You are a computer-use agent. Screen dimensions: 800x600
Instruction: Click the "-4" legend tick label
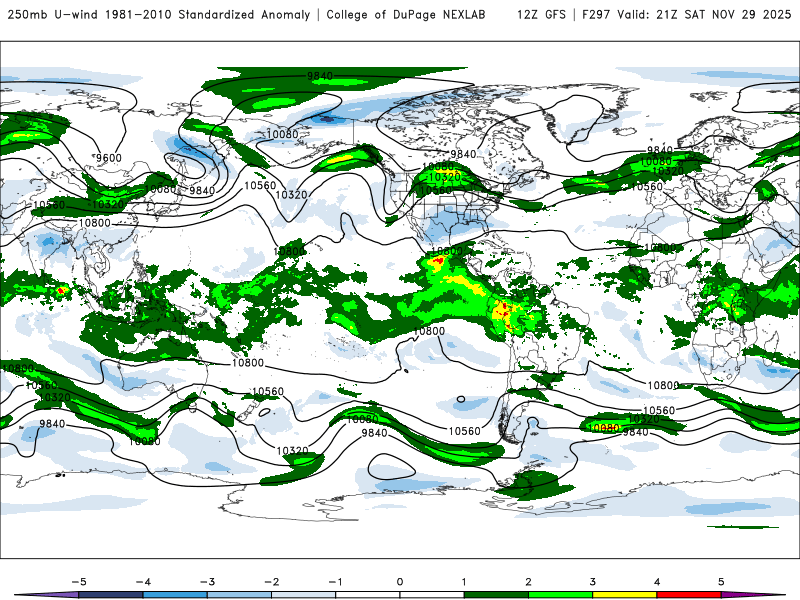143,582
